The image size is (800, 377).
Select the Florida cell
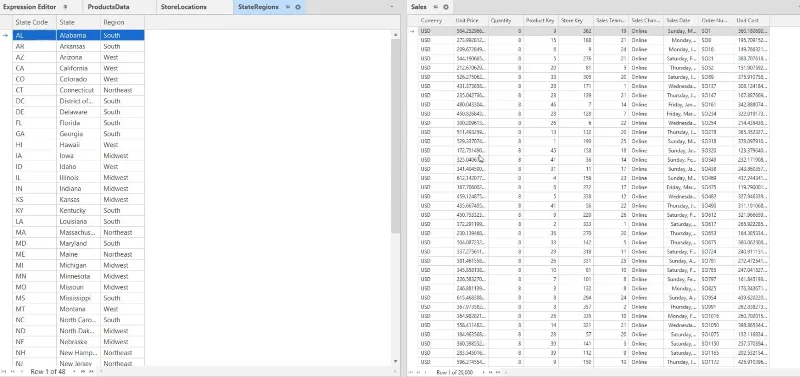(x=78, y=123)
